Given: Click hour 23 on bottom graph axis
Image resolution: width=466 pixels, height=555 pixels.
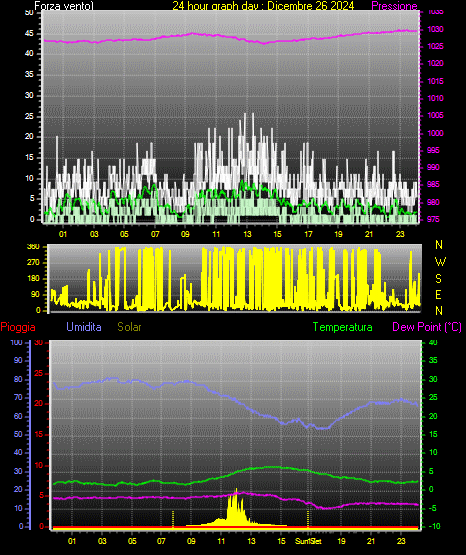Looking at the screenshot, I should (x=401, y=541).
